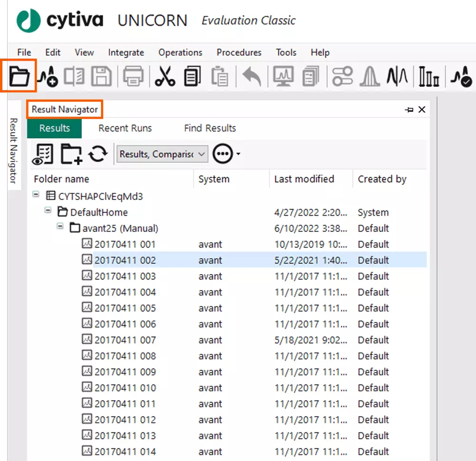This screenshot has height=461, width=476.
Task: Open the view filter eye icon
Action: (42, 153)
